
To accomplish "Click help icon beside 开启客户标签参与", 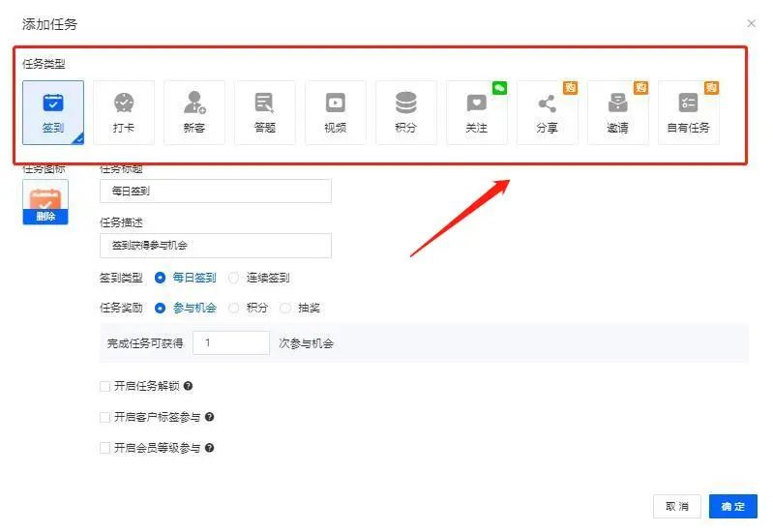I will click(210, 417).
